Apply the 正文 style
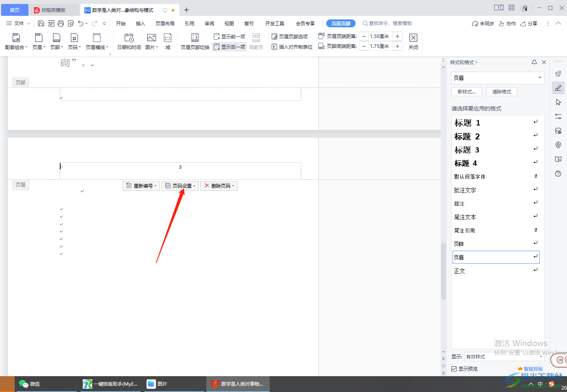The height and width of the screenshot is (392, 567). point(496,271)
